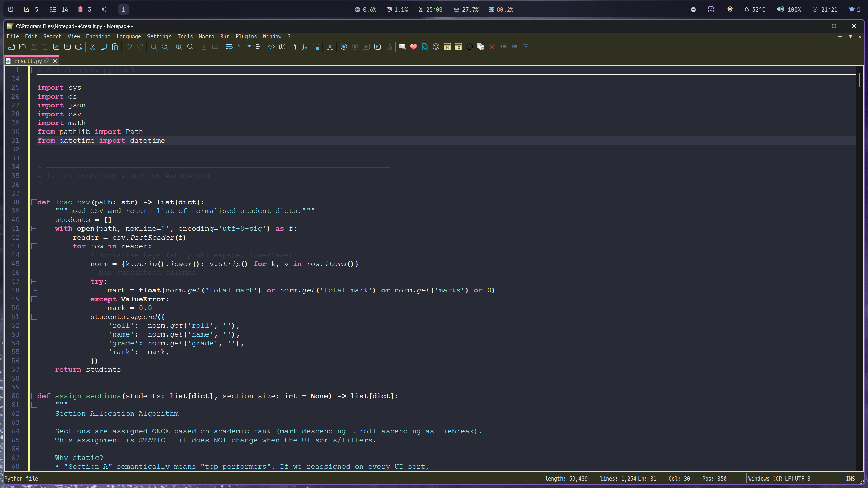This screenshot has height=488, width=868.
Task: Open tab list dropdown arrow at top right
Action: click(x=850, y=37)
